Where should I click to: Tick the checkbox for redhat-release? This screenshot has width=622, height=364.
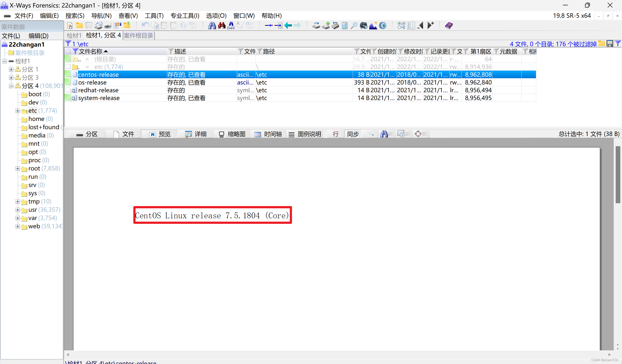[68, 90]
